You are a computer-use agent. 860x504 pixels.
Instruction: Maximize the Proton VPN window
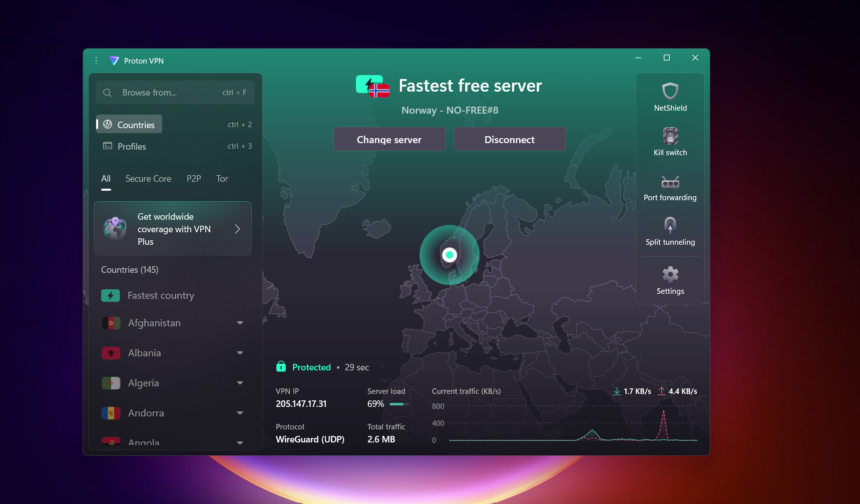coord(667,58)
